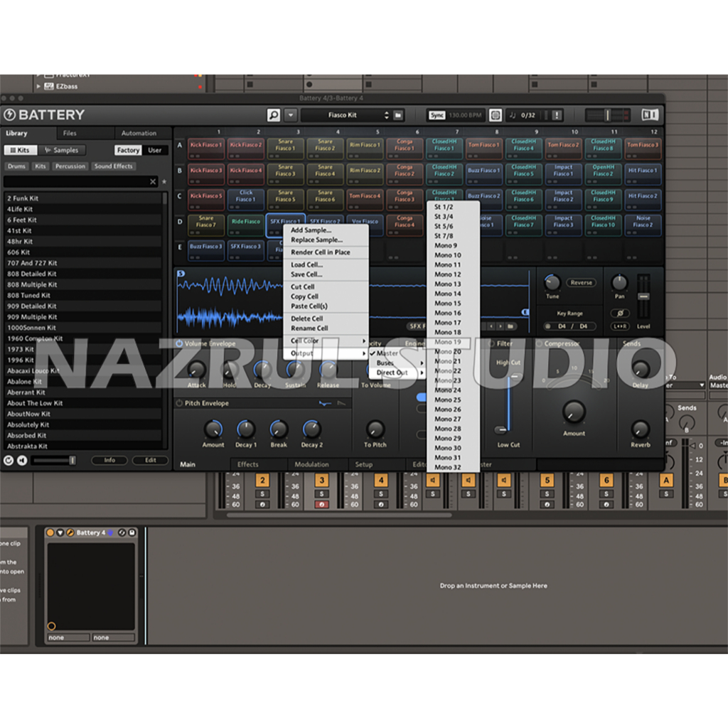The height and width of the screenshot is (728, 728).
Task: Choose Rename Cell from context menu
Action: tap(309, 328)
